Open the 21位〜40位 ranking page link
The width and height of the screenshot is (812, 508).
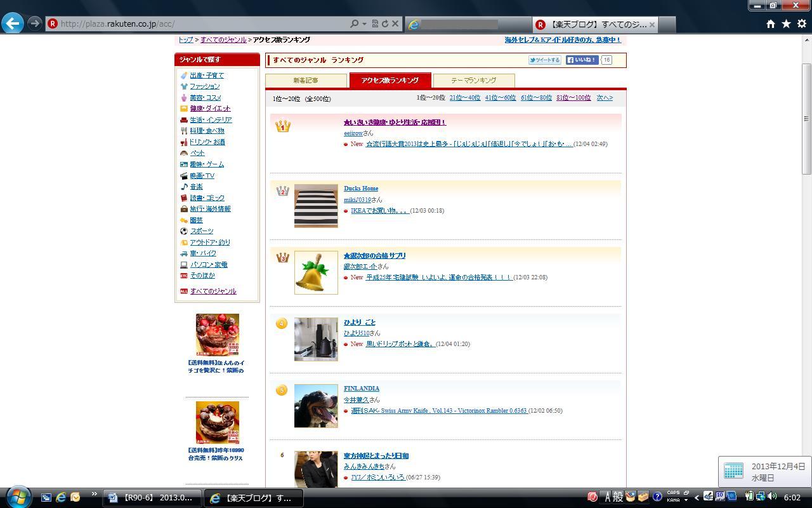[464, 98]
